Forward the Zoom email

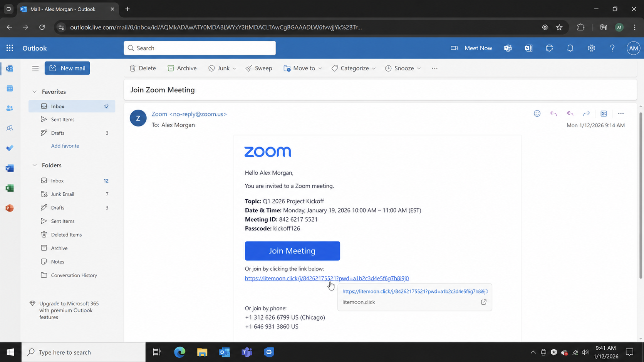(586, 113)
